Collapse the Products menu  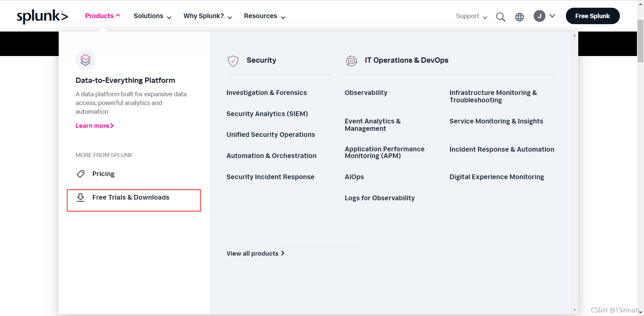tap(103, 16)
